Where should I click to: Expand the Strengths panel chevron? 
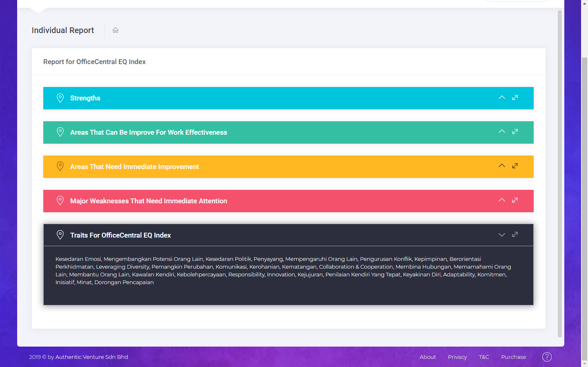coord(502,98)
